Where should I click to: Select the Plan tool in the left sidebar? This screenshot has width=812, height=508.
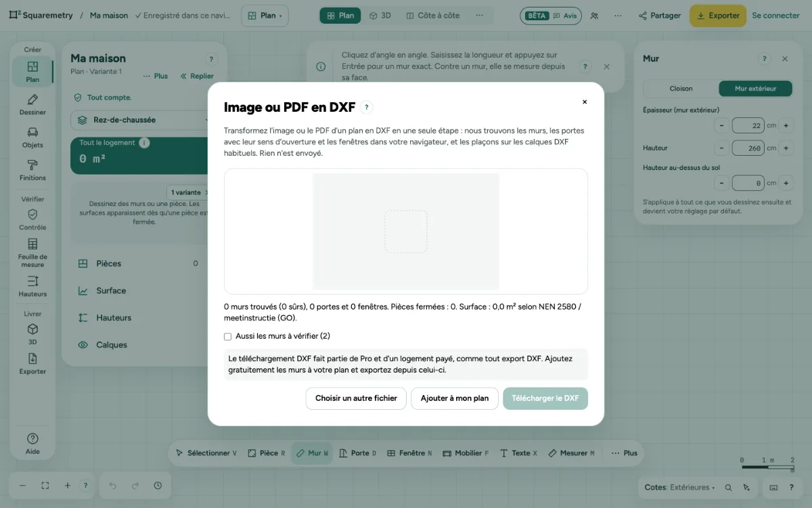point(32,71)
